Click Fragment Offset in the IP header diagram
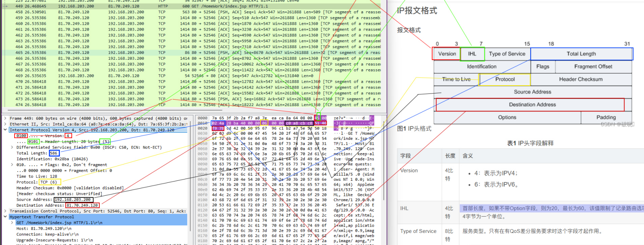 593,67
